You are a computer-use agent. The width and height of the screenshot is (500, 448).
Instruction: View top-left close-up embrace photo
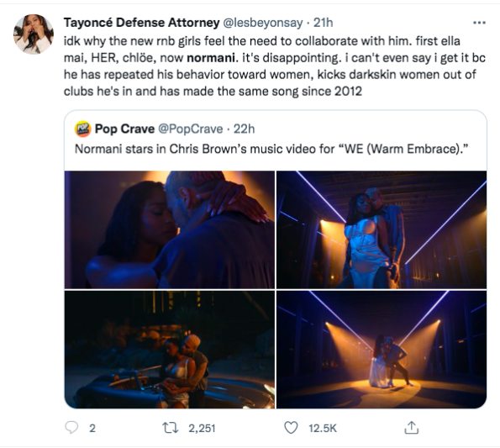click(x=170, y=230)
